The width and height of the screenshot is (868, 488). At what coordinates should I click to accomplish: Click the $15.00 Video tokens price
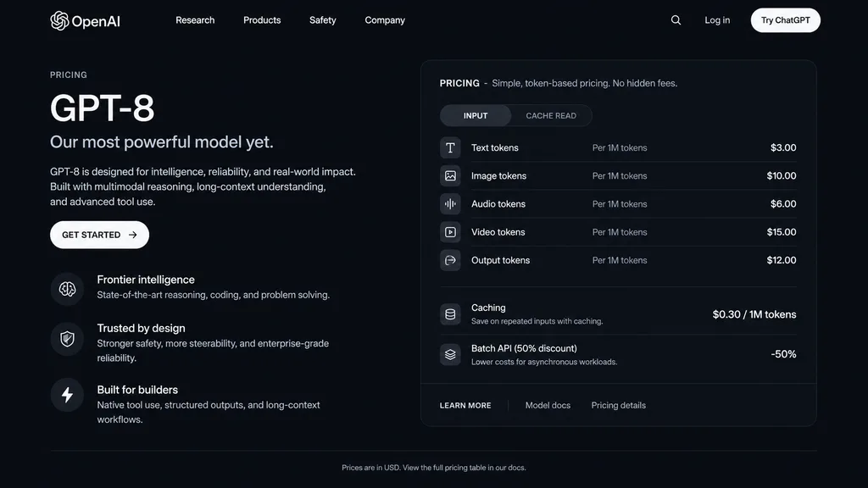click(x=781, y=232)
